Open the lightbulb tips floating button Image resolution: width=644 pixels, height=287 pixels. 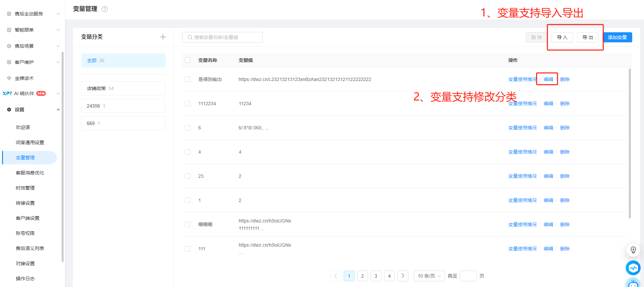pos(633,250)
